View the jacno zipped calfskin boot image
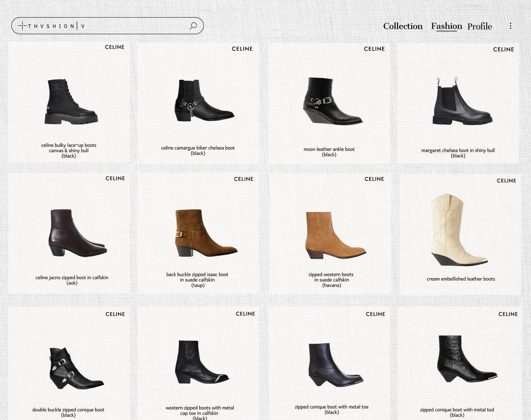The image size is (531, 420). pos(78,233)
